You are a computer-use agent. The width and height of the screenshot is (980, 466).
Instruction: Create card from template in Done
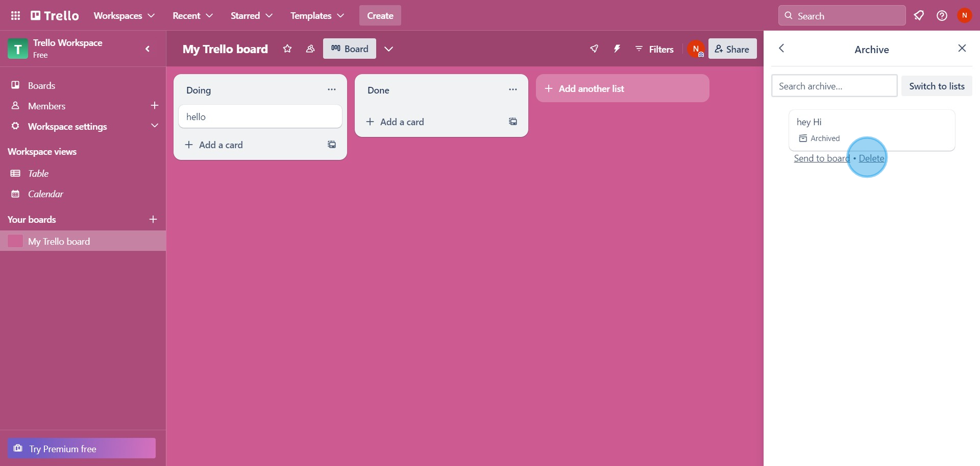coord(513,122)
